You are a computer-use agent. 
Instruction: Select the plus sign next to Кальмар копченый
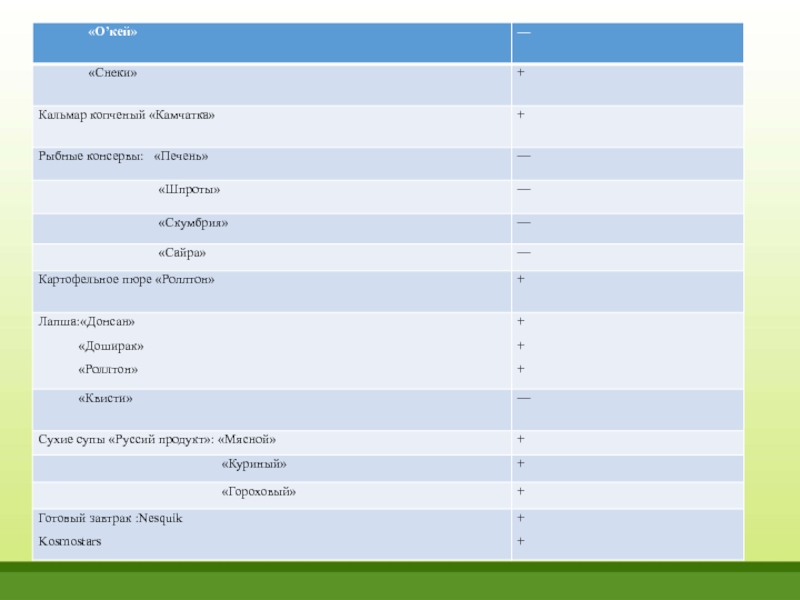(x=520, y=114)
